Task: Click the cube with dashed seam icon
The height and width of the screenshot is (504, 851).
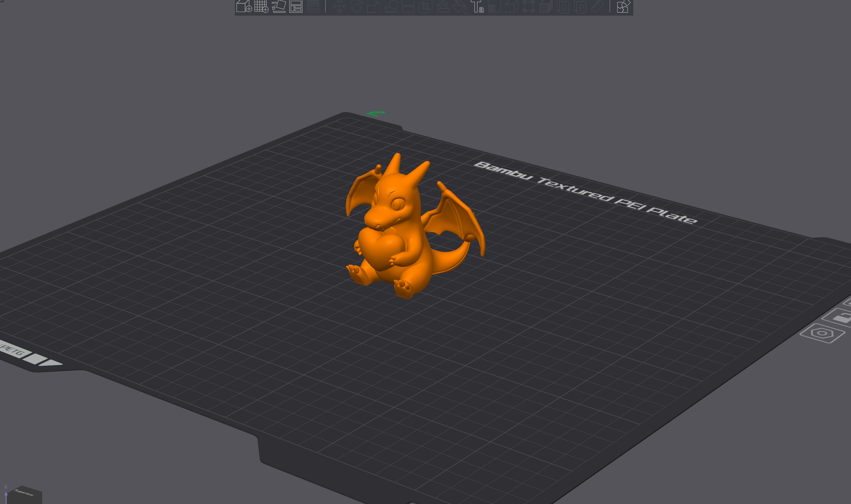Action: point(512,6)
